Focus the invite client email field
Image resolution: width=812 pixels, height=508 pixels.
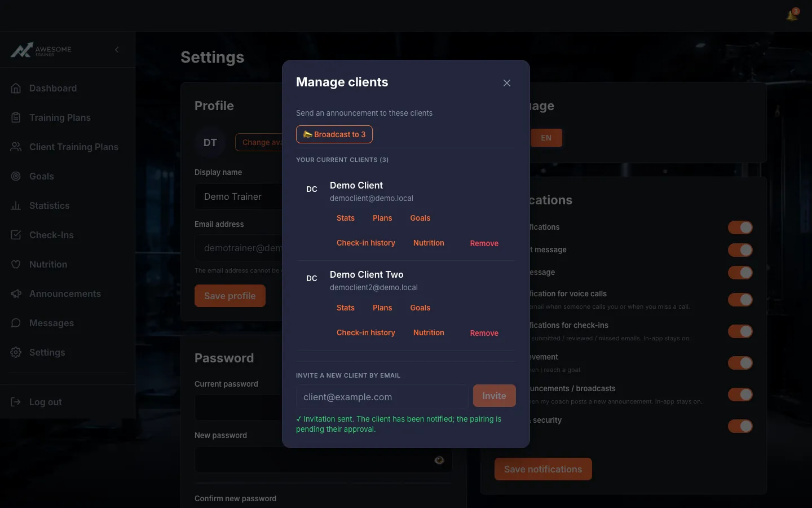(x=382, y=397)
